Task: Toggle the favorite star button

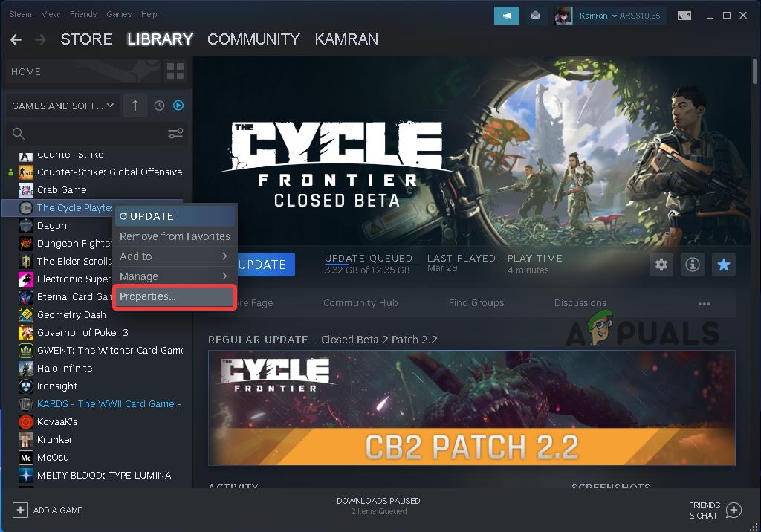Action: [x=724, y=265]
